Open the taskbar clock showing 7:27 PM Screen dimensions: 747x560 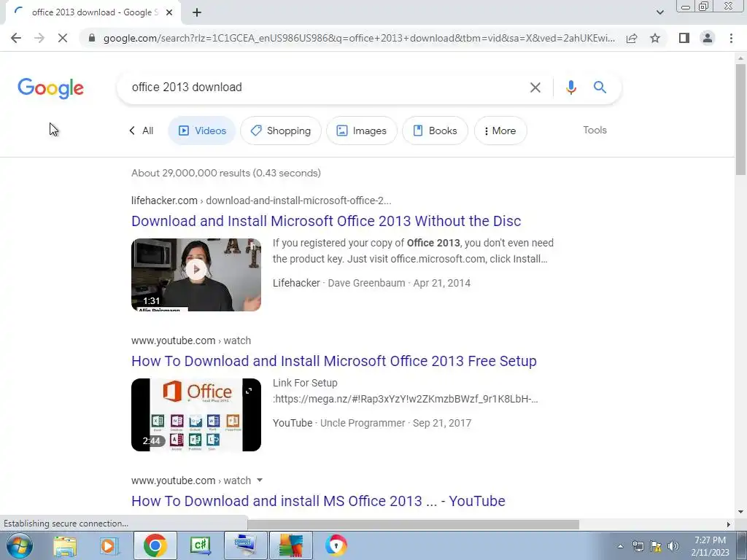(x=711, y=545)
